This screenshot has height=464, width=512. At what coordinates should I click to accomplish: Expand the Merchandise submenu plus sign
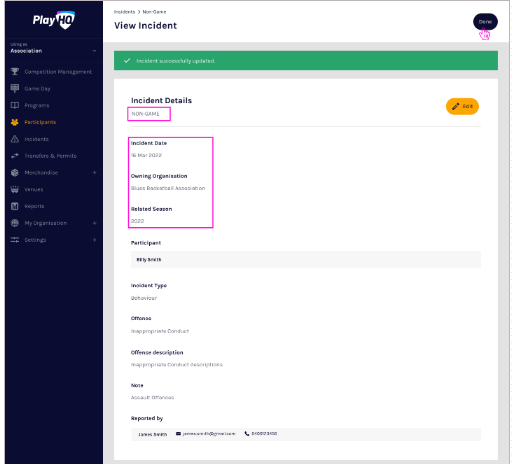click(94, 173)
